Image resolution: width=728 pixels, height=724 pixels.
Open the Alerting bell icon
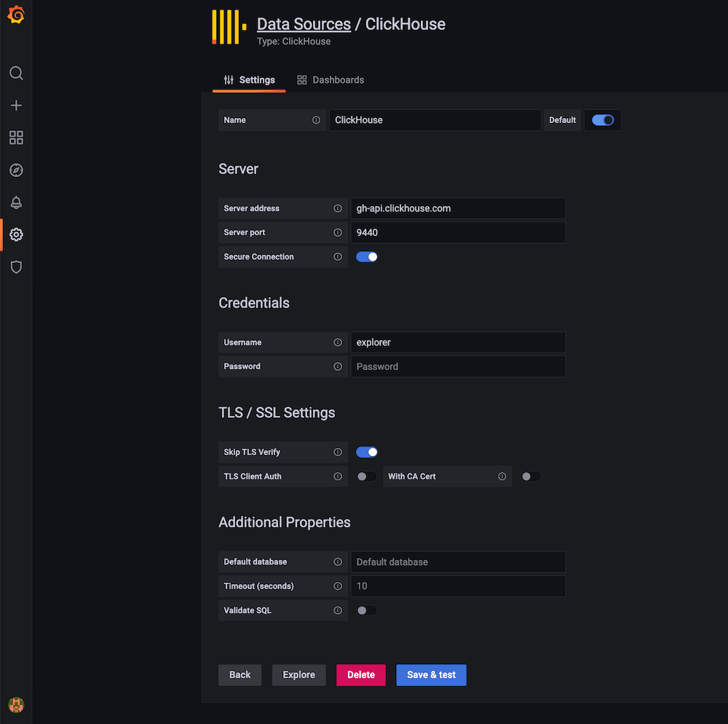[x=16, y=202]
